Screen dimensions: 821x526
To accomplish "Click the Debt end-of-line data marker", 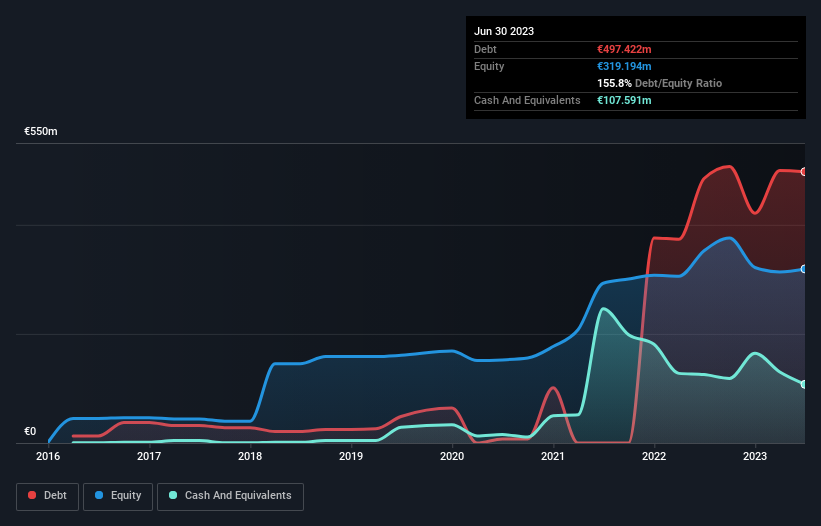I will (x=804, y=172).
